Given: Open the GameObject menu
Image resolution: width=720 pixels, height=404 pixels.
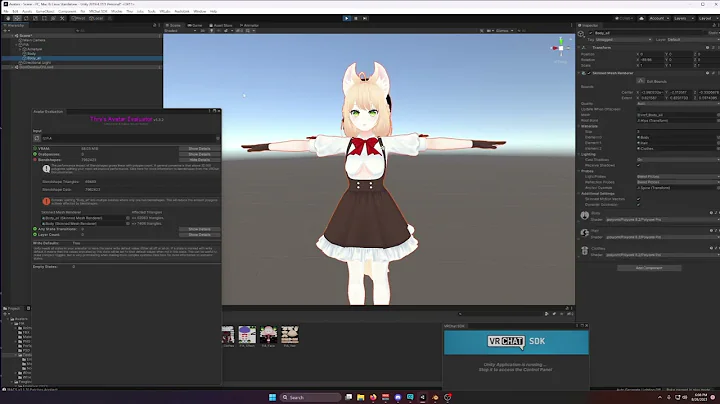Looking at the screenshot, I should [45, 11].
